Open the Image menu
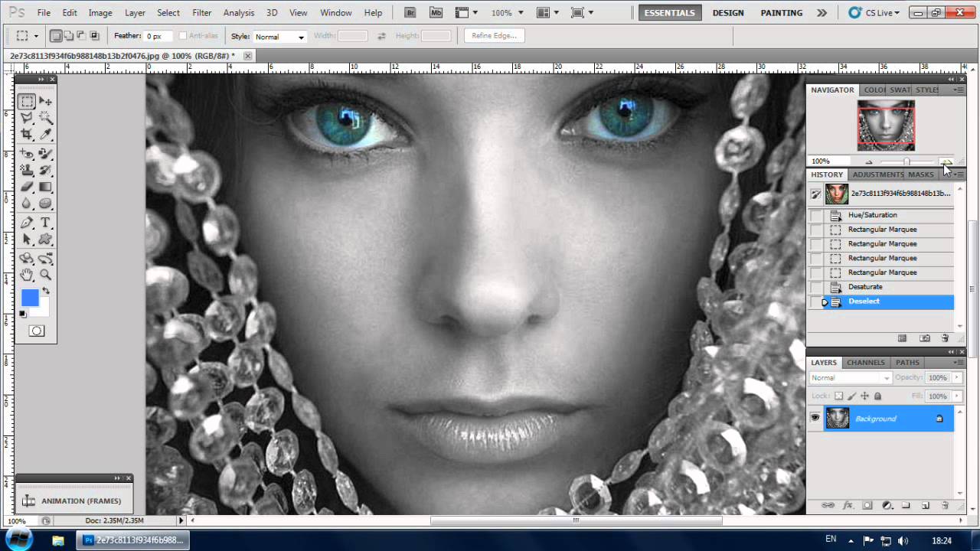The height and width of the screenshot is (551, 980). click(x=100, y=13)
